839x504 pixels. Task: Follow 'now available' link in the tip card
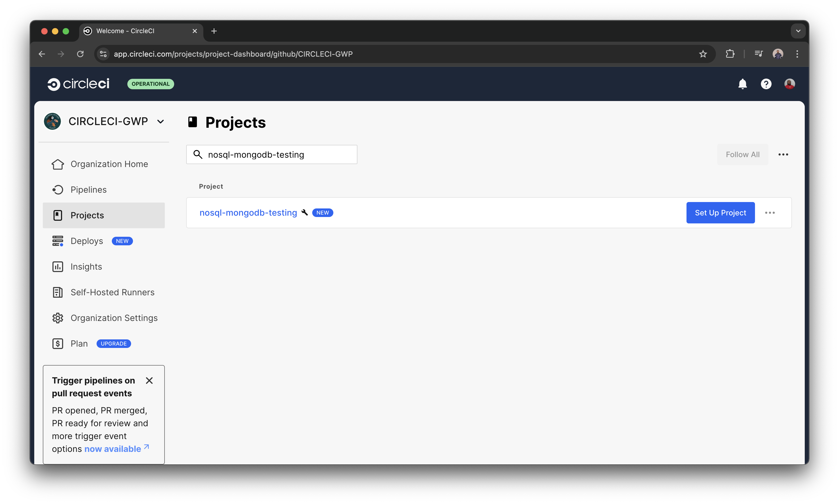112,448
